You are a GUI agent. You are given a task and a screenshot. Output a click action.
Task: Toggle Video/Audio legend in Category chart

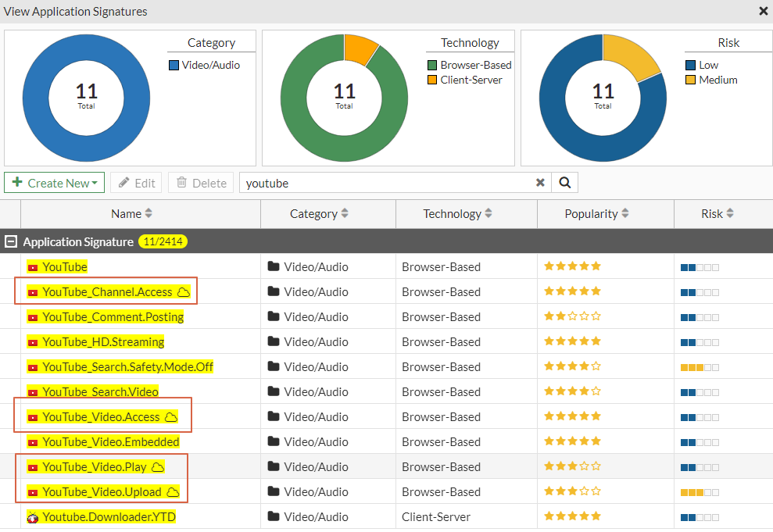[x=205, y=65]
